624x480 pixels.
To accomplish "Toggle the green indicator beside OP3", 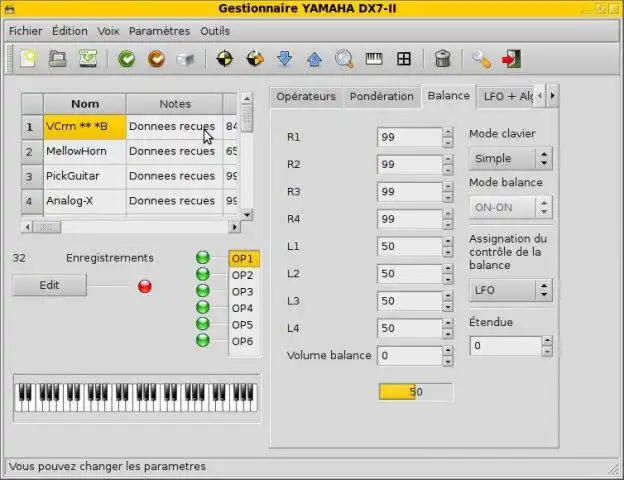I will (203, 291).
